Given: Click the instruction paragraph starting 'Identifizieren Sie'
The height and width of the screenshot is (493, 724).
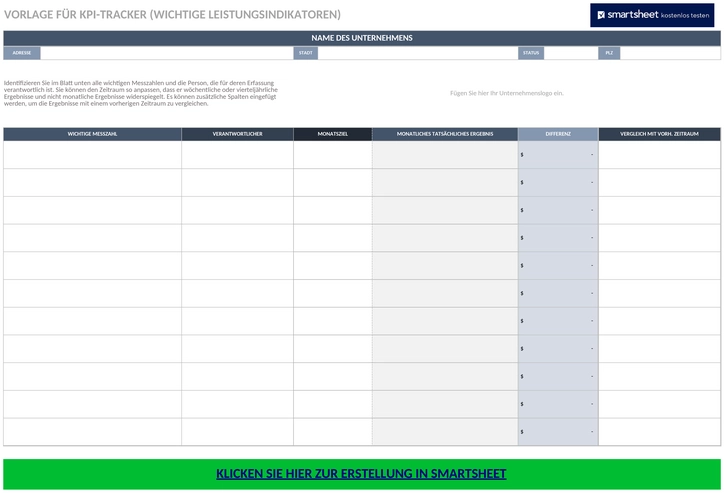Looking at the screenshot, I should [x=141, y=93].
